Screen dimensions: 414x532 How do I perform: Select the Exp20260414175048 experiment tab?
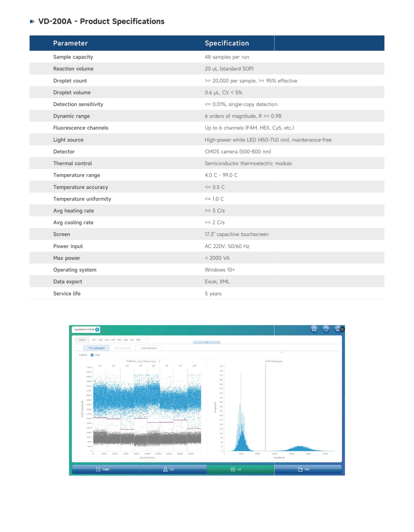tap(84, 330)
